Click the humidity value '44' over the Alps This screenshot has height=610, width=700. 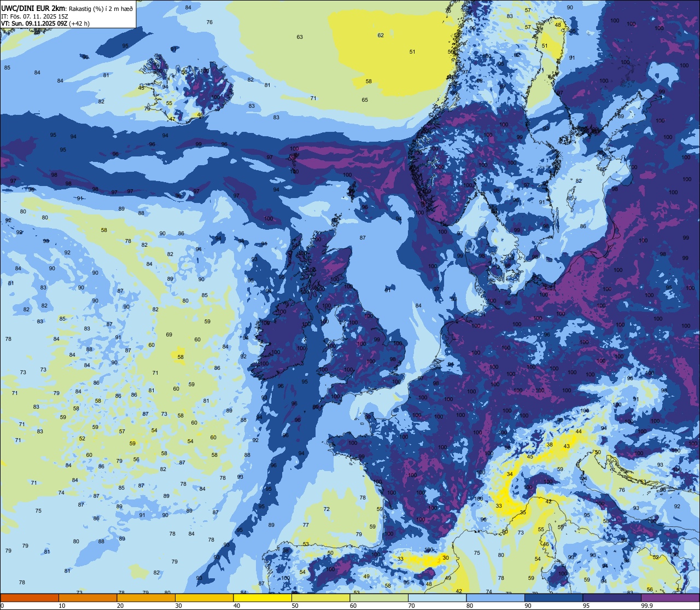(579, 432)
